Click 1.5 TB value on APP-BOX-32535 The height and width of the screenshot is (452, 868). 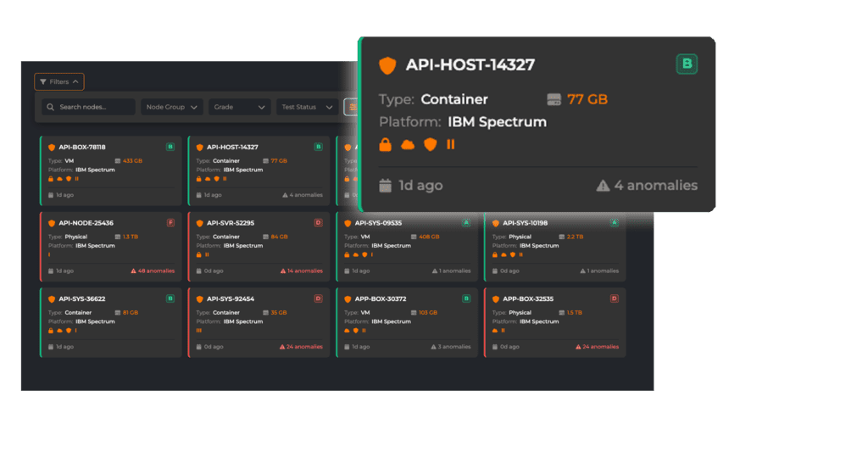click(575, 312)
